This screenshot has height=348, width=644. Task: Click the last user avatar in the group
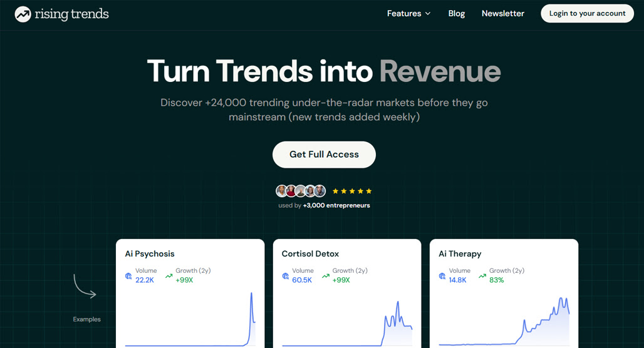(x=320, y=191)
